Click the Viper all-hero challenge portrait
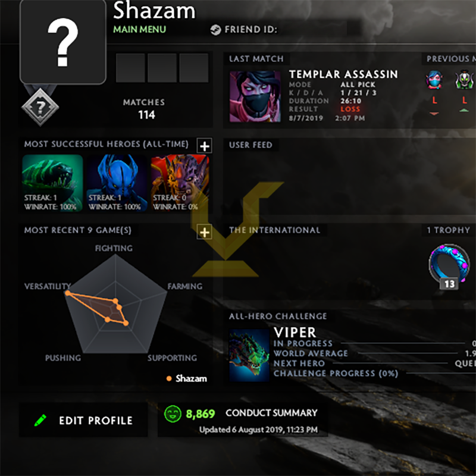The image size is (476, 476). [249, 355]
